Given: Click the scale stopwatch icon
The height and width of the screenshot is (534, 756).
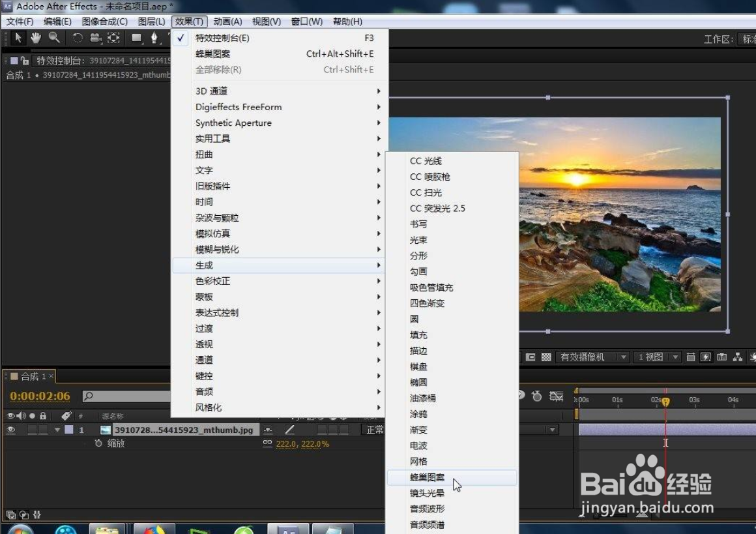Looking at the screenshot, I should coord(98,443).
